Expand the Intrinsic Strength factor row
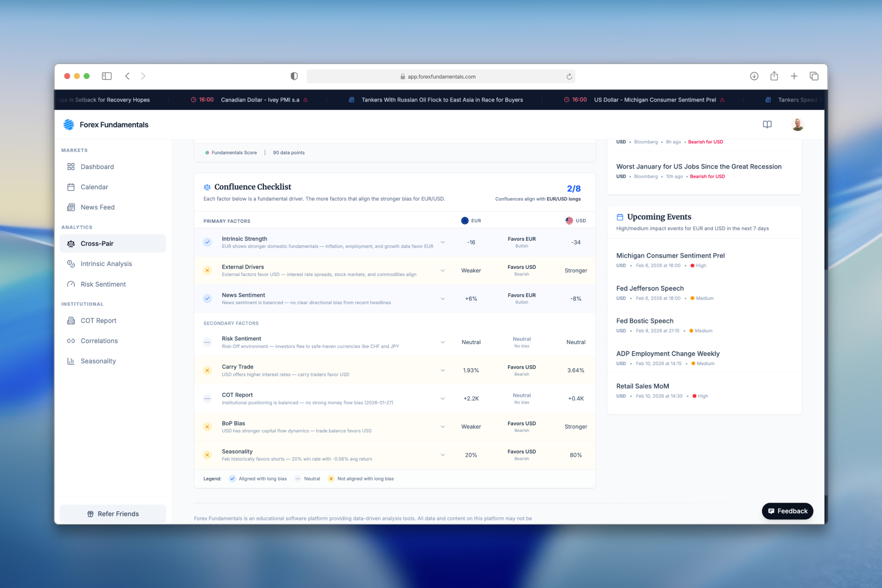The width and height of the screenshot is (882, 588). tap(442, 242)
